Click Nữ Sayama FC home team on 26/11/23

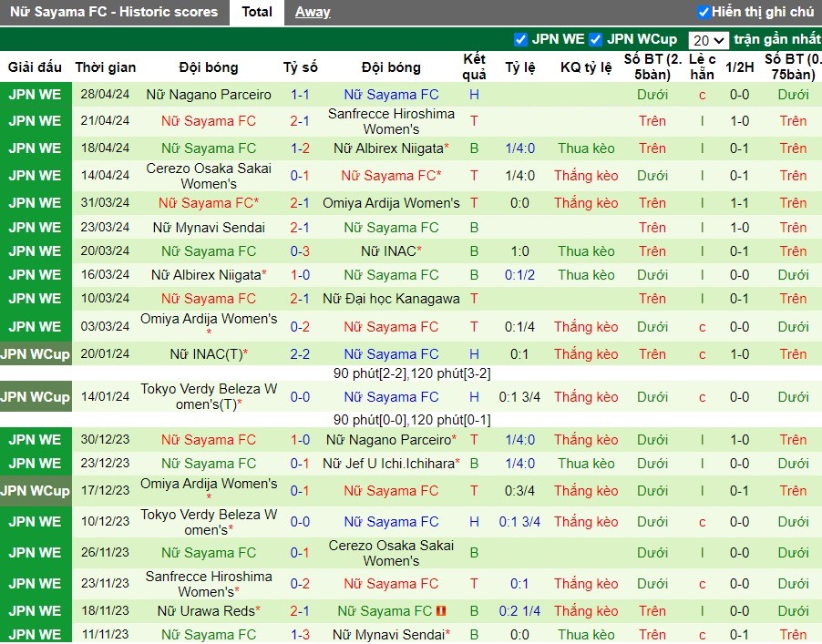pos(209,553)
